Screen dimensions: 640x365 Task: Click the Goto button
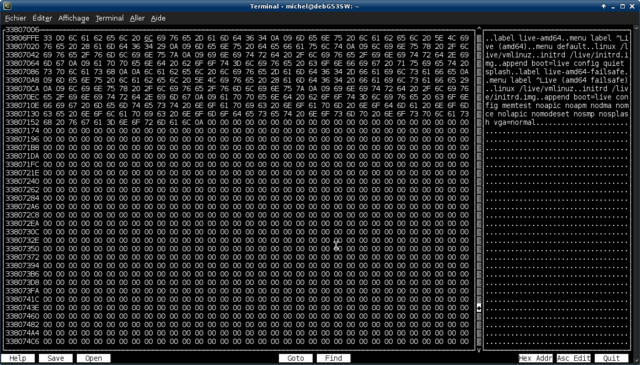pyautogui.click(x=296, y=358)
